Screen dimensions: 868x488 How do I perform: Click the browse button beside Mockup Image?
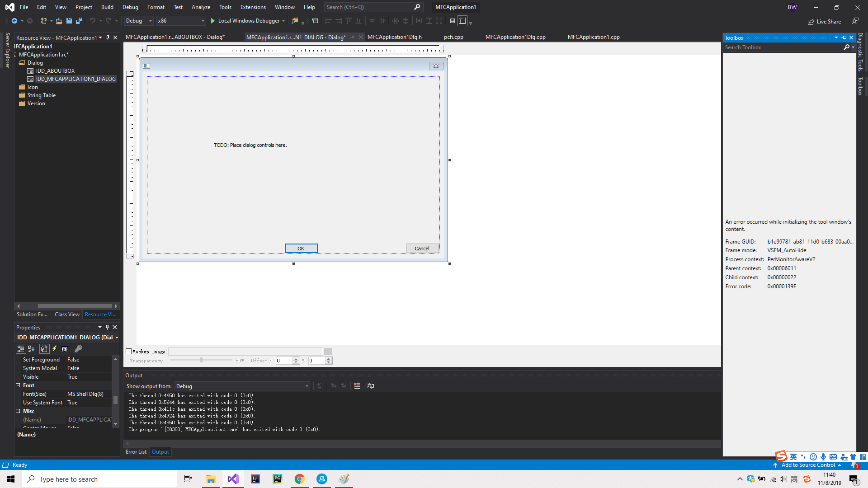pos(328,352)
